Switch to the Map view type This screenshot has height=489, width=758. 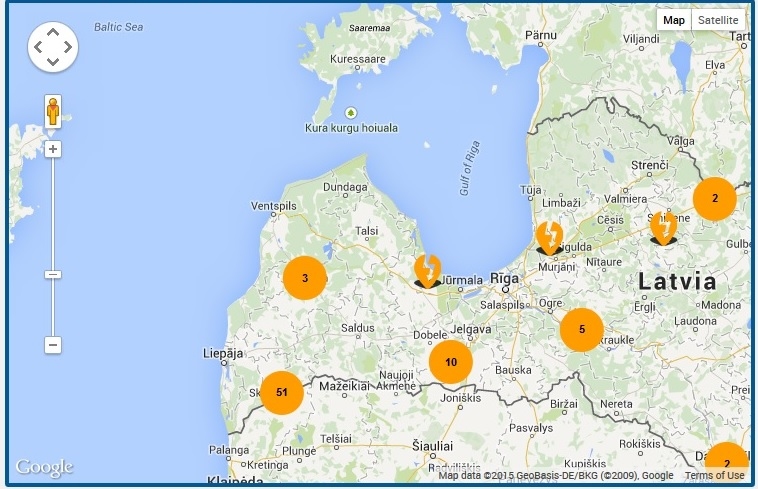(674, 20)
